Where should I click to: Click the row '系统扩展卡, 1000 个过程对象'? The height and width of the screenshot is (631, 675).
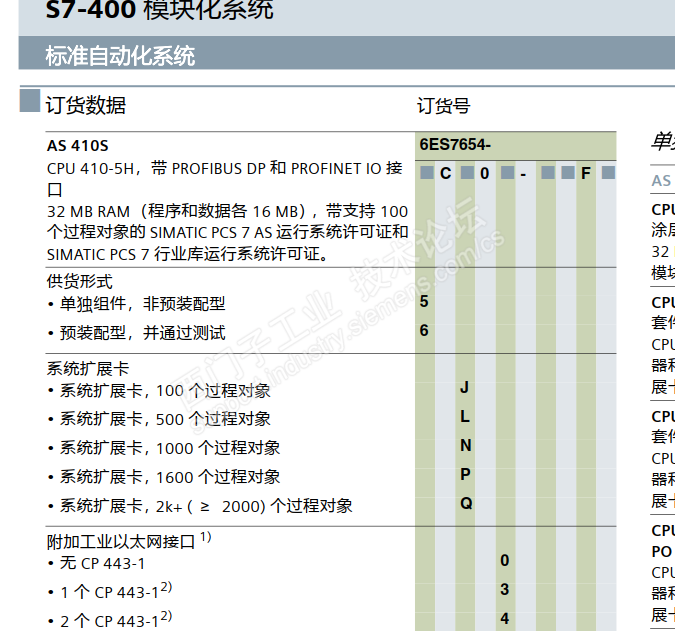point(164,449)
